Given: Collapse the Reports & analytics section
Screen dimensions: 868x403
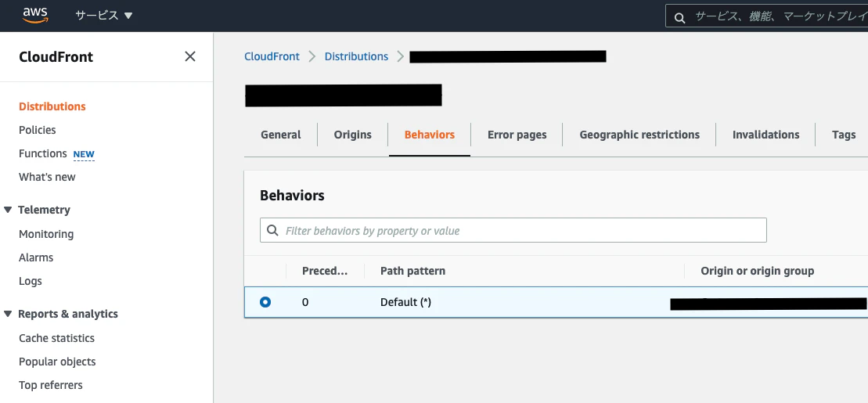Looking at the screenshot, I should [8, 314].
